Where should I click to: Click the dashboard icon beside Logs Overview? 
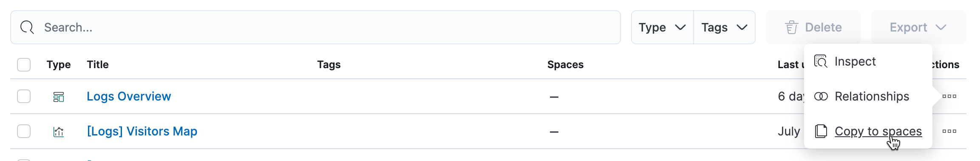(59, 97)
